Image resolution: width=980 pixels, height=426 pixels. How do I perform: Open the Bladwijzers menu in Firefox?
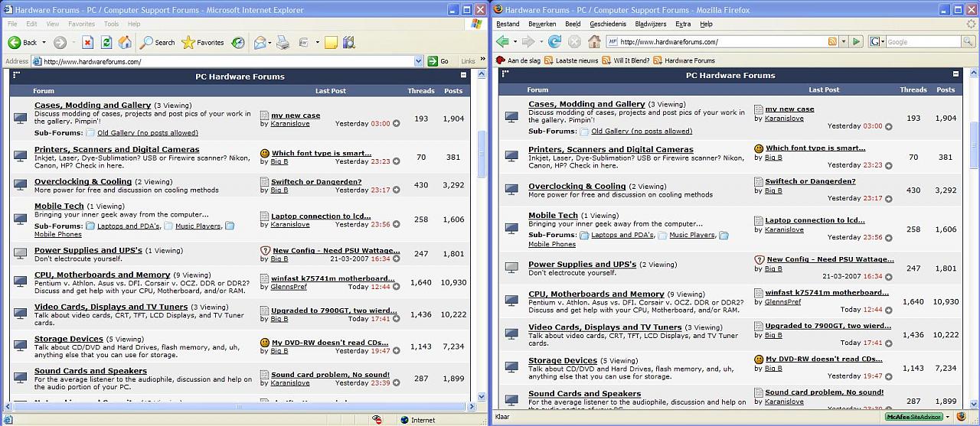pos(651,24)
